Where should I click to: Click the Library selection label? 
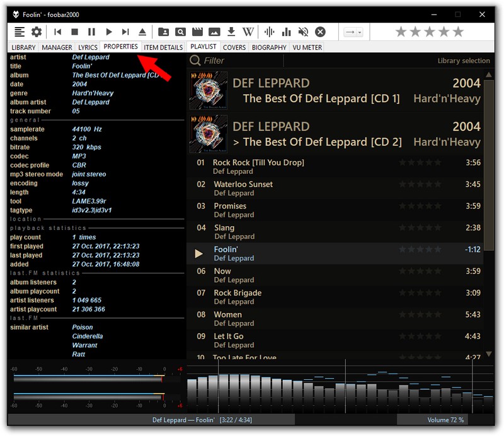click(464, 60)
